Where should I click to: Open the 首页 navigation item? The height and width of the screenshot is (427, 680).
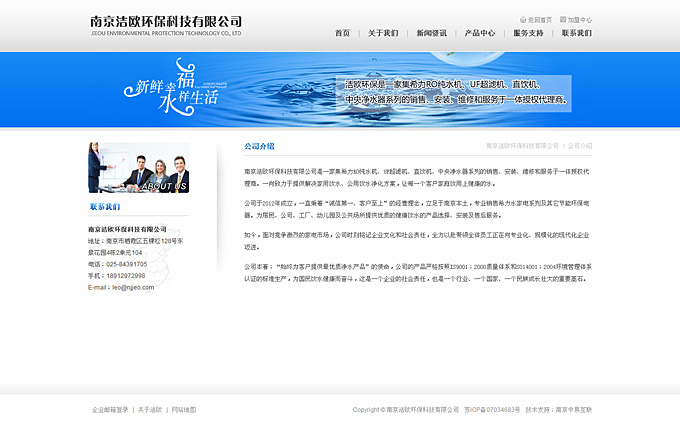[342, 33]
